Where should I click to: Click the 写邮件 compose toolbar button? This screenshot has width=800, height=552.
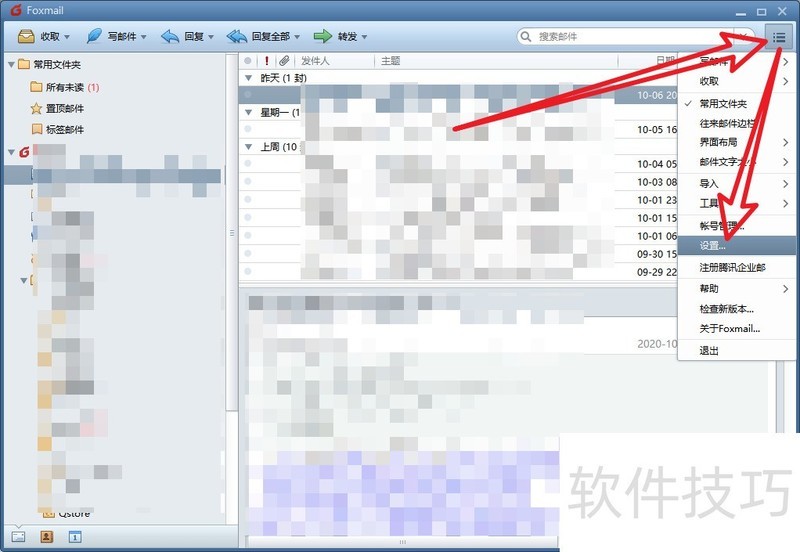click(111, 37)
